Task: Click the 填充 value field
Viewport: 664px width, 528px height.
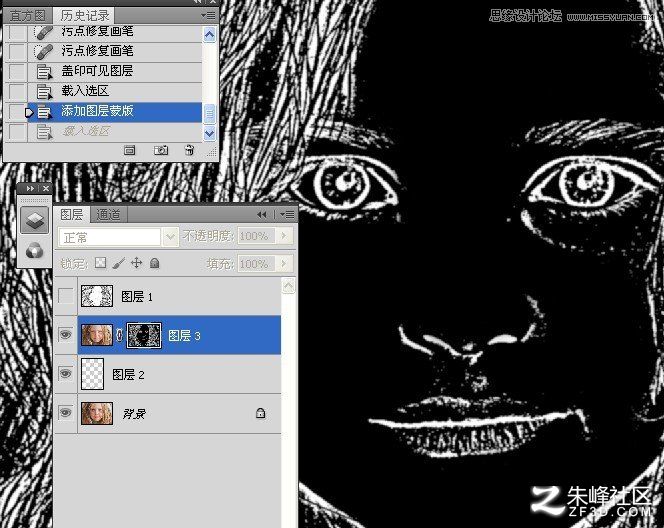Action: (x=256, y=264)
